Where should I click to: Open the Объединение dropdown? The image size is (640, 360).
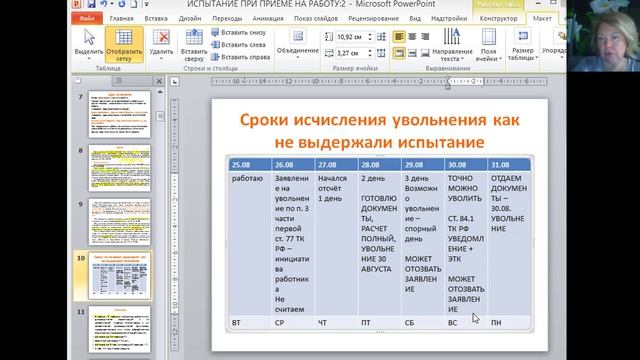click(298, 45)
